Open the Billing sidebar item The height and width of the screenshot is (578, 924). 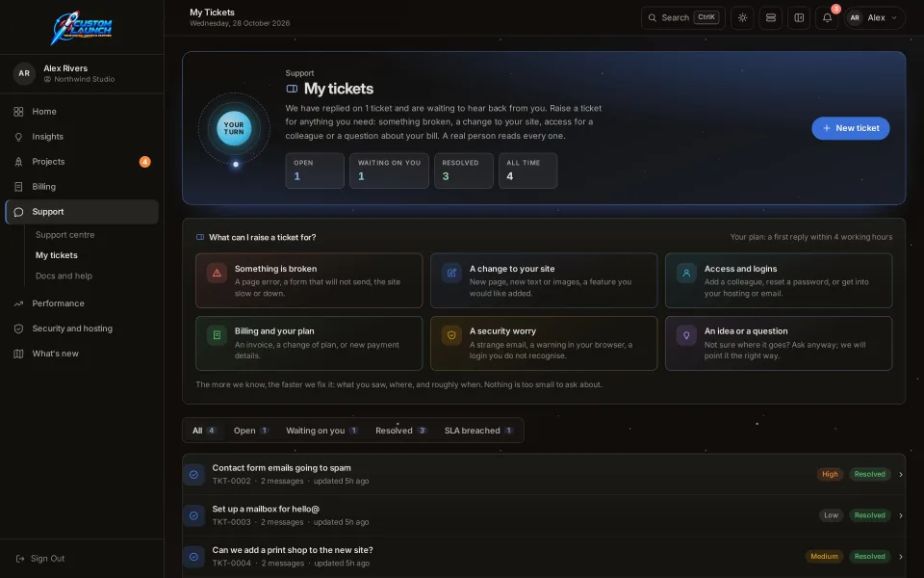coord(81,186)
